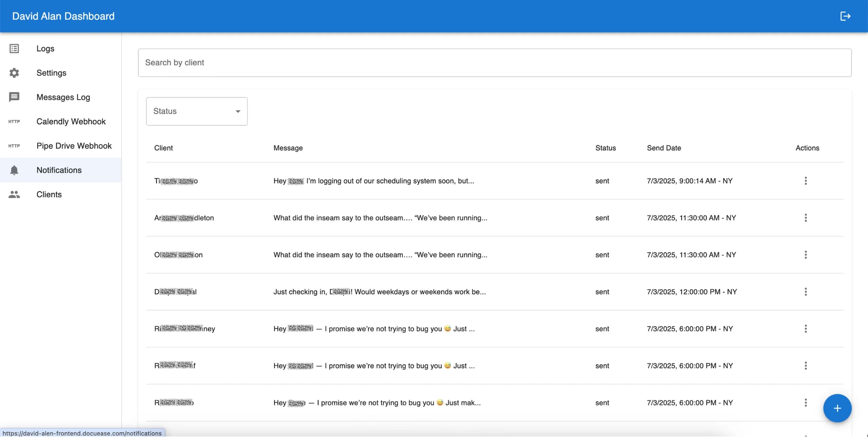868x437 pixels.
Task: Click the Clients people icon
Action: (x=14, y=194)
